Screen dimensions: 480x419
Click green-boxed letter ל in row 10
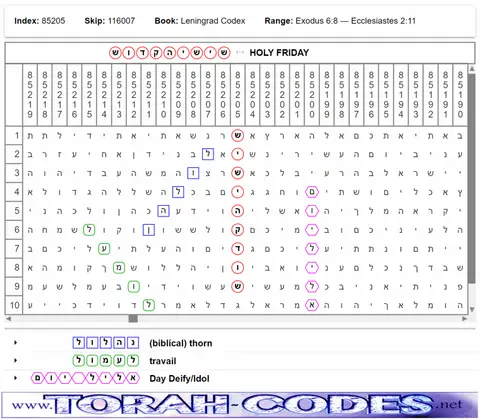148,305
